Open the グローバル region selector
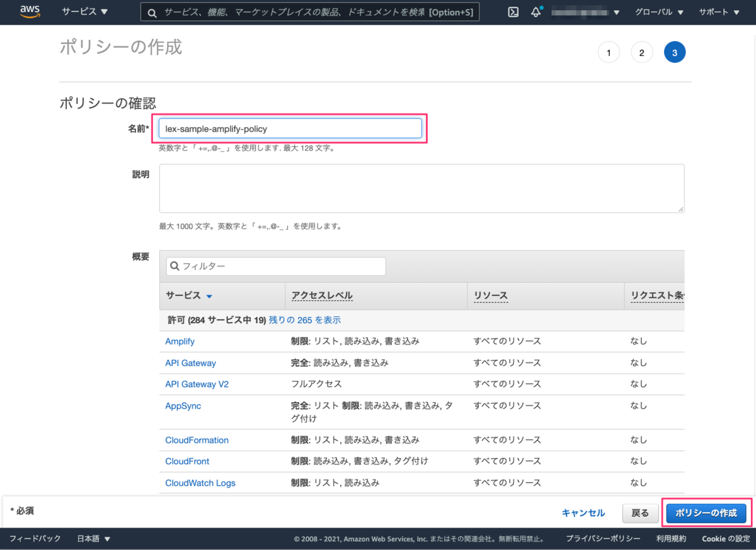The image size is (756, 550). tap(659, 11)
